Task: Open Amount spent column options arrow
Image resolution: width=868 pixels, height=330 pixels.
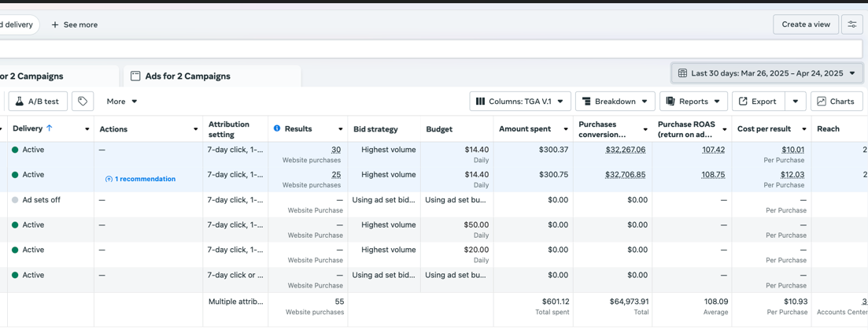Action: point(566,129)
